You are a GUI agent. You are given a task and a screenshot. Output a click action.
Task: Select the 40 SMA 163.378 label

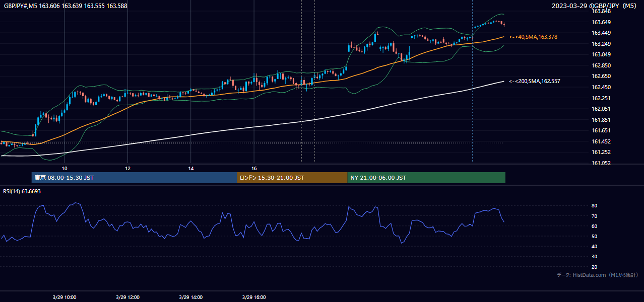(533, 37)
